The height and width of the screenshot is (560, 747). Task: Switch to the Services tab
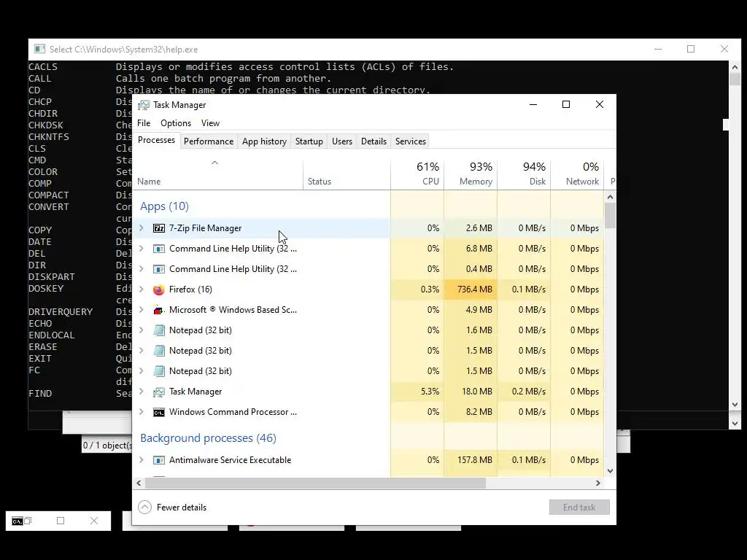(x=411, y=141)
